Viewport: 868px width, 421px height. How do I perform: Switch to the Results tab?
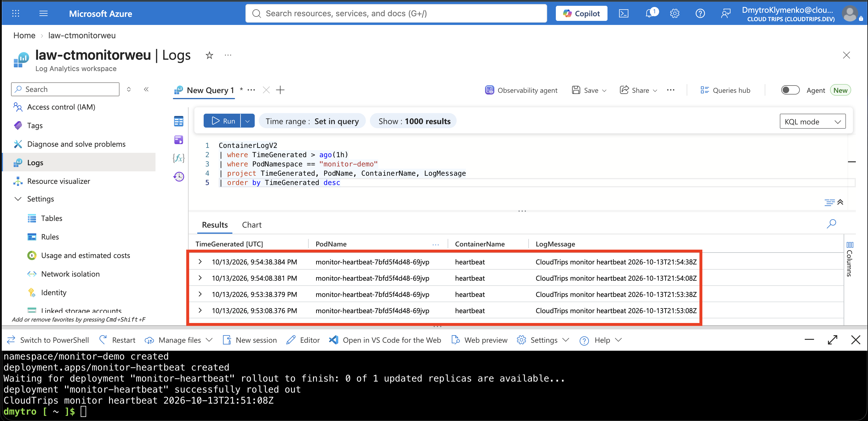(215, 225)
